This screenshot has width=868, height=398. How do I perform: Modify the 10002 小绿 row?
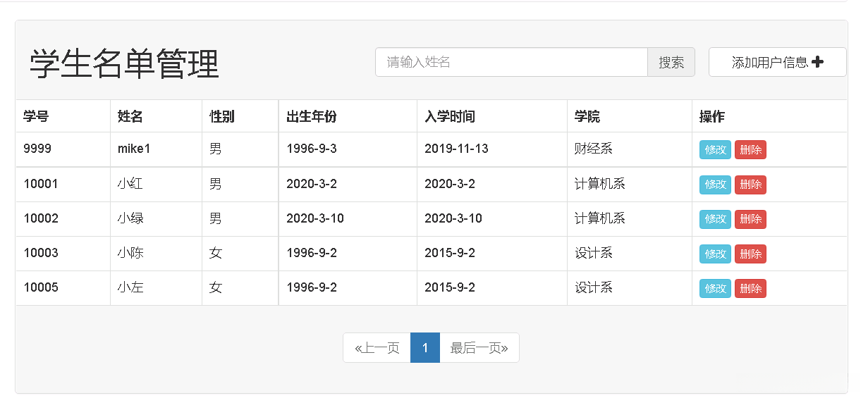[x=715, y=219]
